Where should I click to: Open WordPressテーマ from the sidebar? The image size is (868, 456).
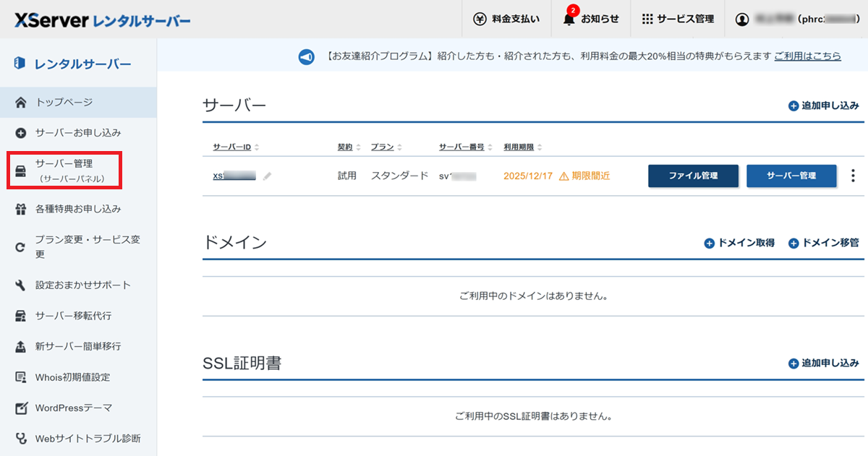coord(73,408)
